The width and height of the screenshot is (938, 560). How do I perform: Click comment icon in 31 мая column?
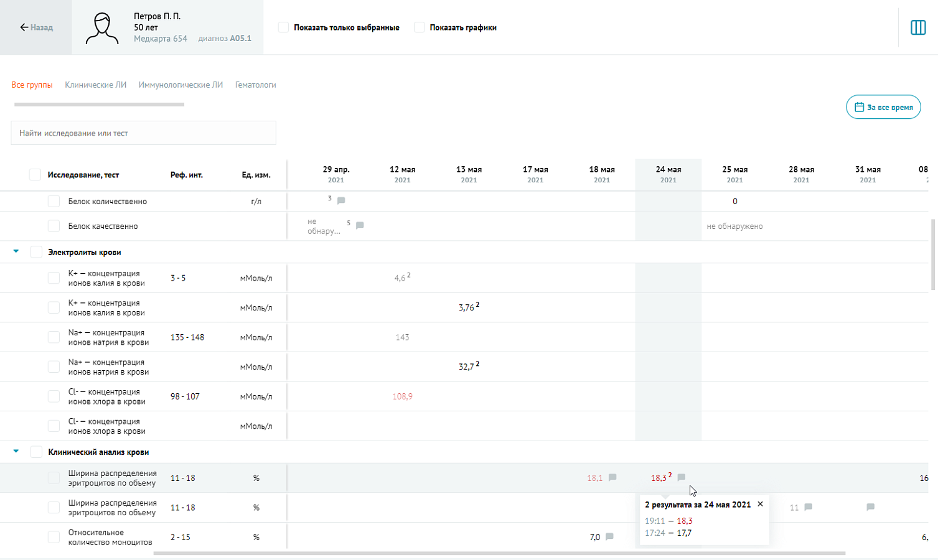pyautogui.click(x=870, y=507)
